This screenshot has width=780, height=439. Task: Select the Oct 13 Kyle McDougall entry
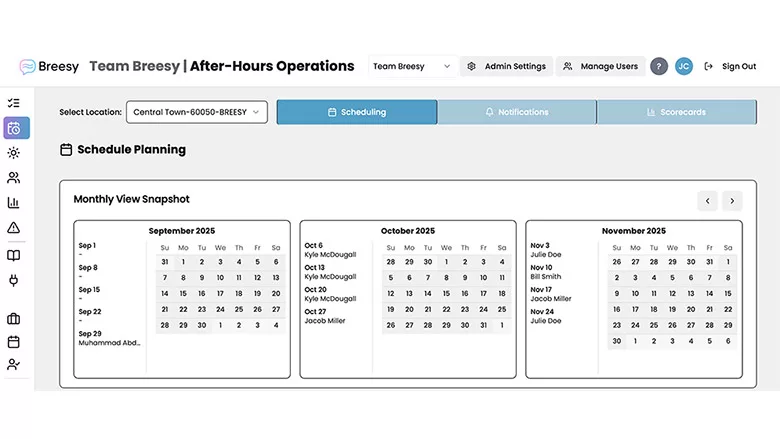(330, 272)
